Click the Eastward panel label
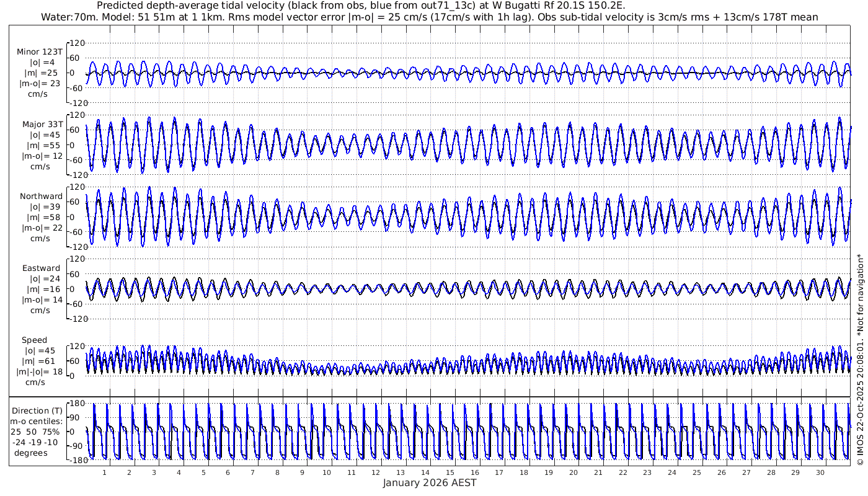868x496 pixels. click(x=41, y=268)
